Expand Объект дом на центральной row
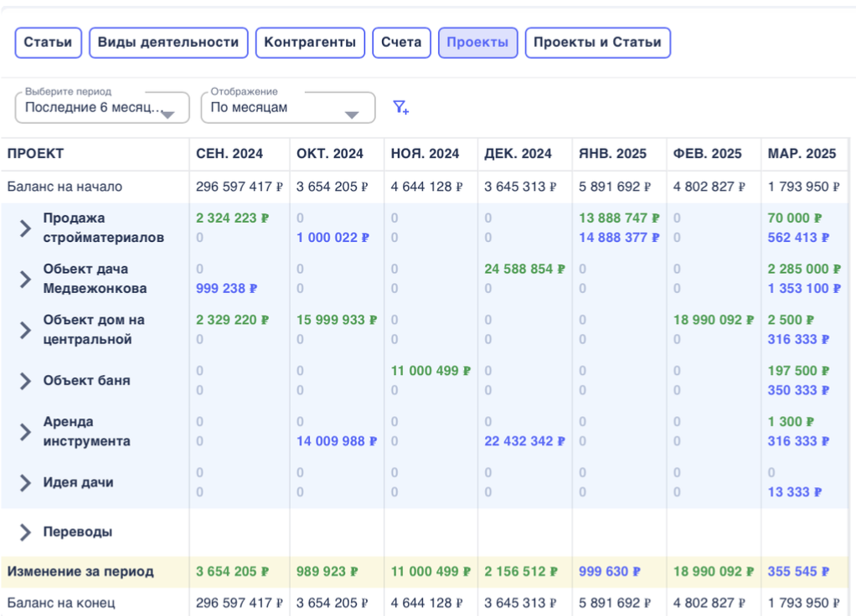 pos(26,330)
